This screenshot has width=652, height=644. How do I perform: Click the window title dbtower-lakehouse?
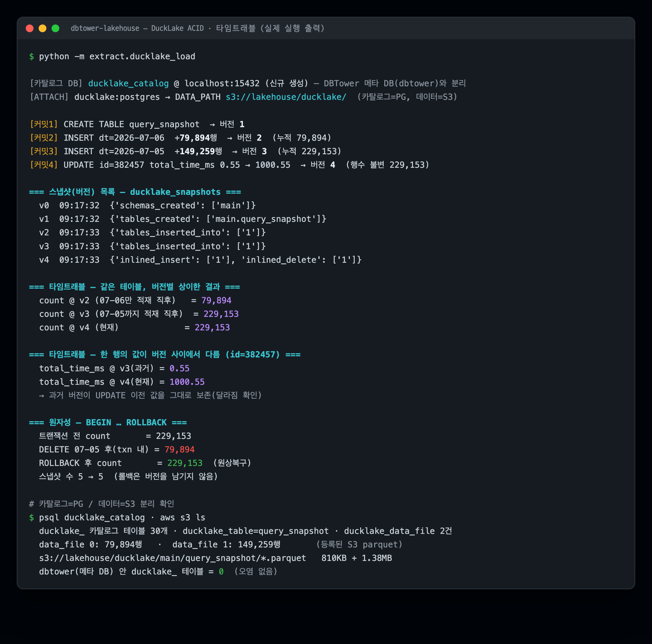click(x=105, y=28)
